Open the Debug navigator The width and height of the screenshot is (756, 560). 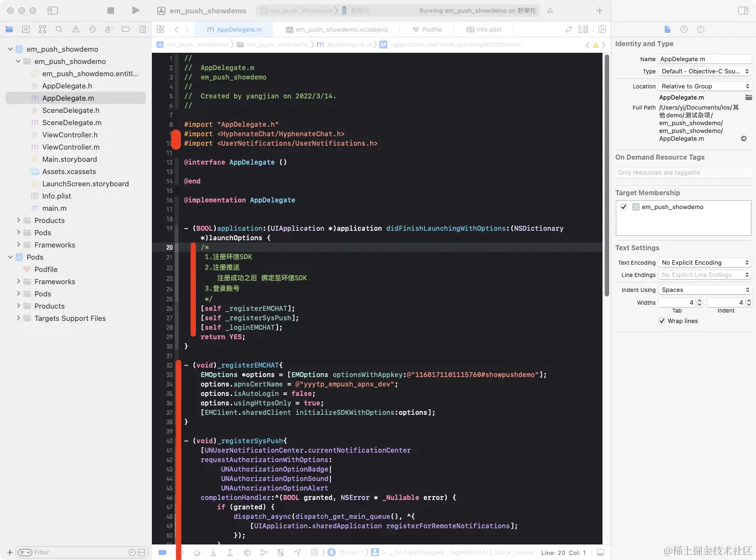[109, 29]
